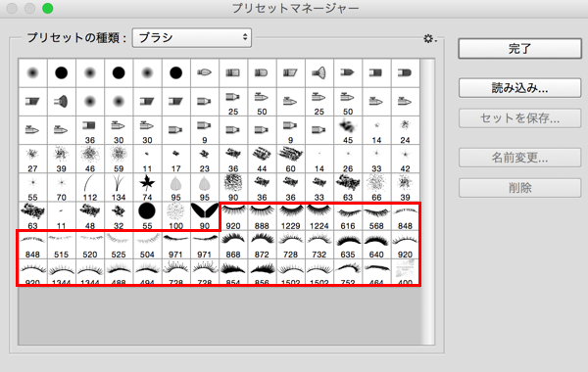The image size is (588, 372).
Task: Select the eyelash brush labeled 1229
Action: 290,216
